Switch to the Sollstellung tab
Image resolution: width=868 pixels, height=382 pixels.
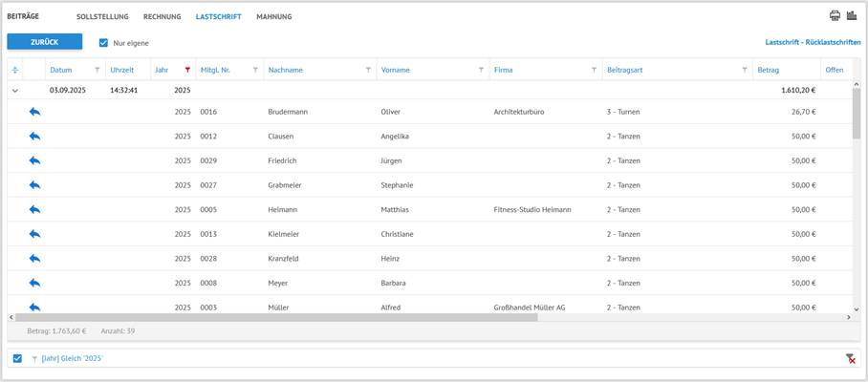pyautogui.click(x=103, y=17)
